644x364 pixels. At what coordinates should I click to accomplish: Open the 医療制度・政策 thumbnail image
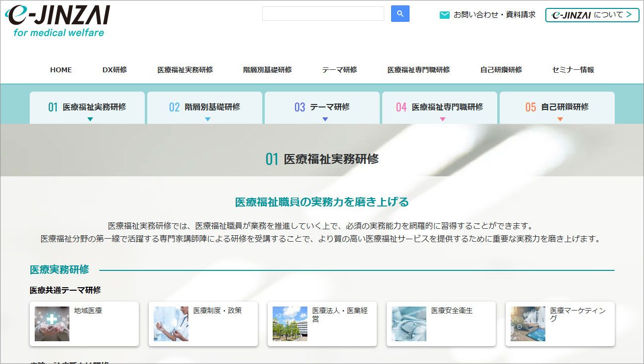click(171, 324)
